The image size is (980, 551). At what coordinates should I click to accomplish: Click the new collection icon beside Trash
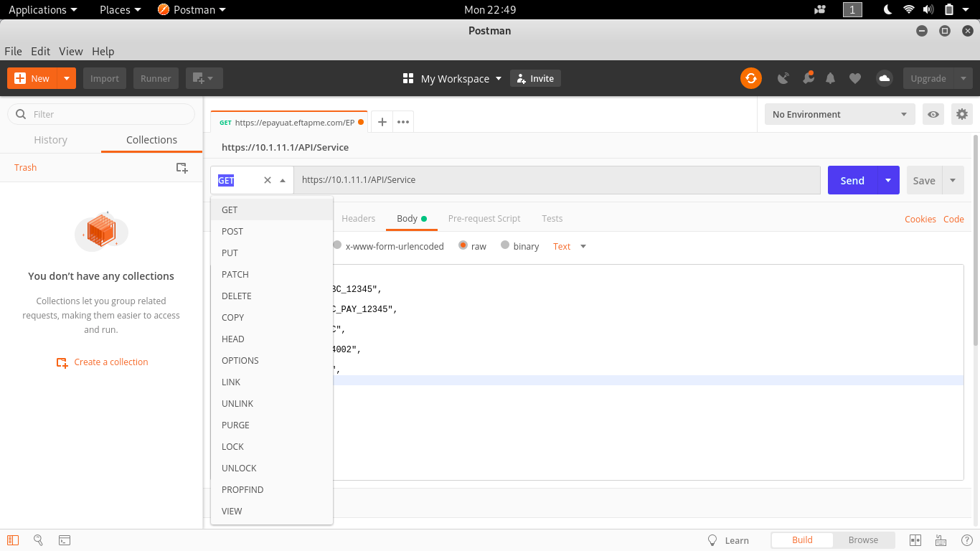pyautogui.click(x=182, y=168)
